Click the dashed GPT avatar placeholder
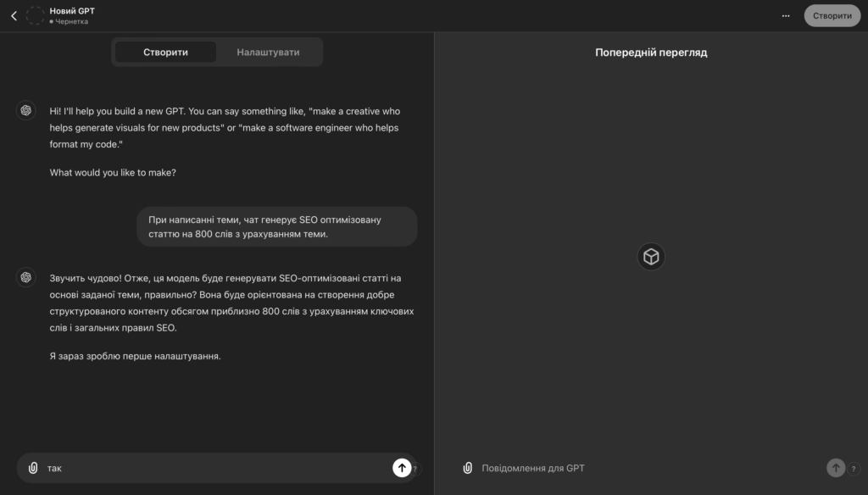 36,15
